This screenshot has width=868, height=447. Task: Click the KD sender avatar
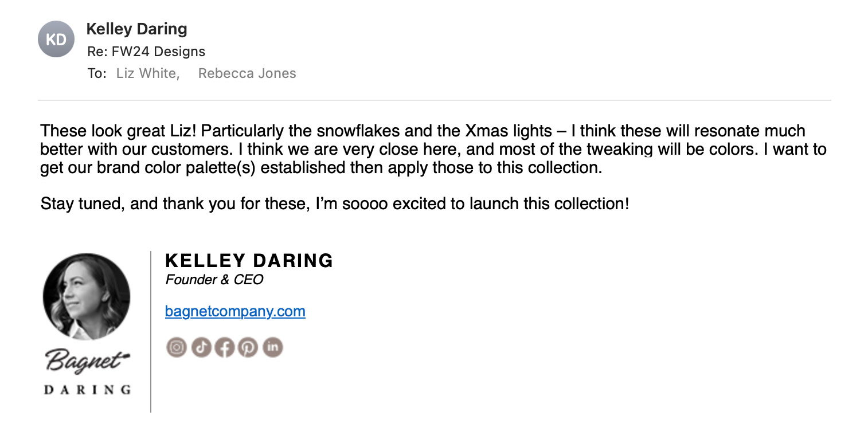click(56, 39)
